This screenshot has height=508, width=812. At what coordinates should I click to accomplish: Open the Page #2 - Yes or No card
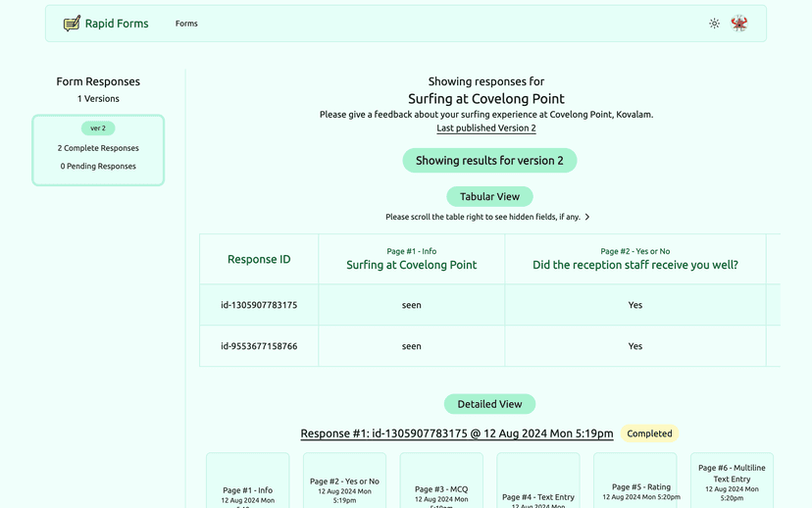(344, 481)
